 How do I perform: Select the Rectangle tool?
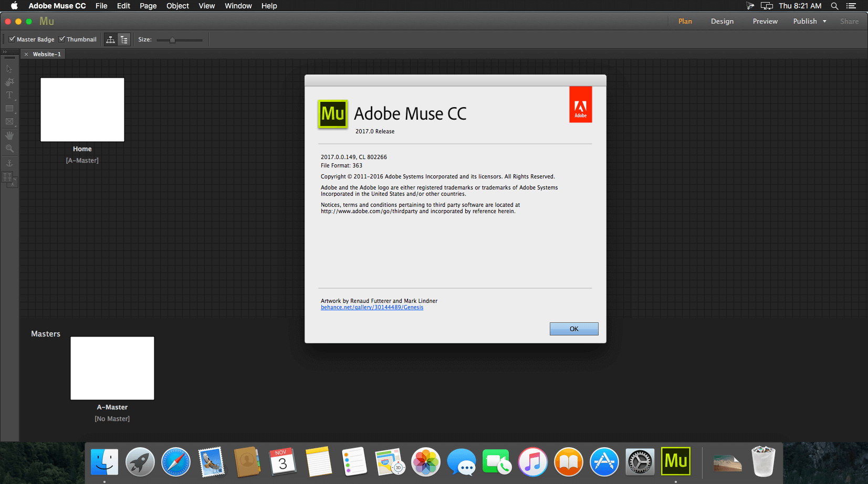pyautogui.click(x=9, y=108)
